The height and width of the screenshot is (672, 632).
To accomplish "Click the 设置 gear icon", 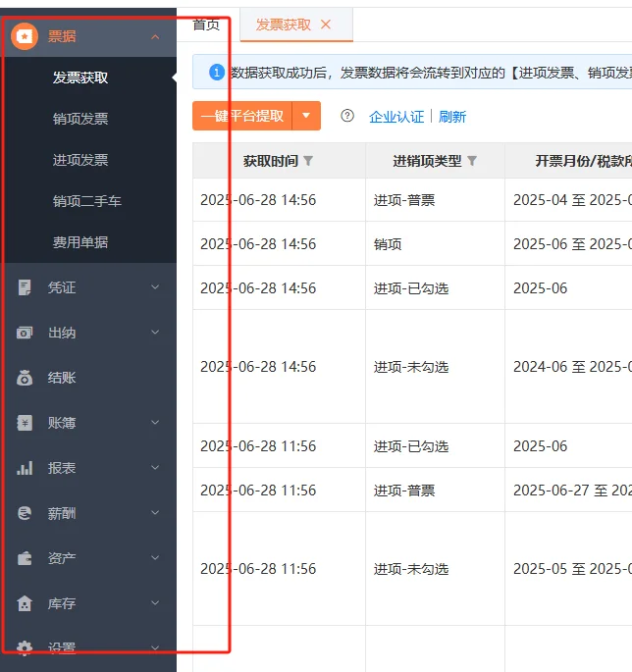I will [x=25, y=648].
